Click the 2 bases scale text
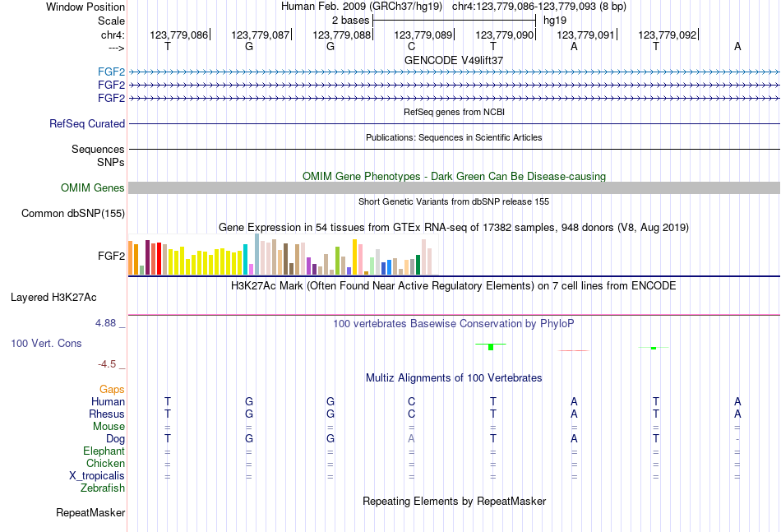 (351, 21)
